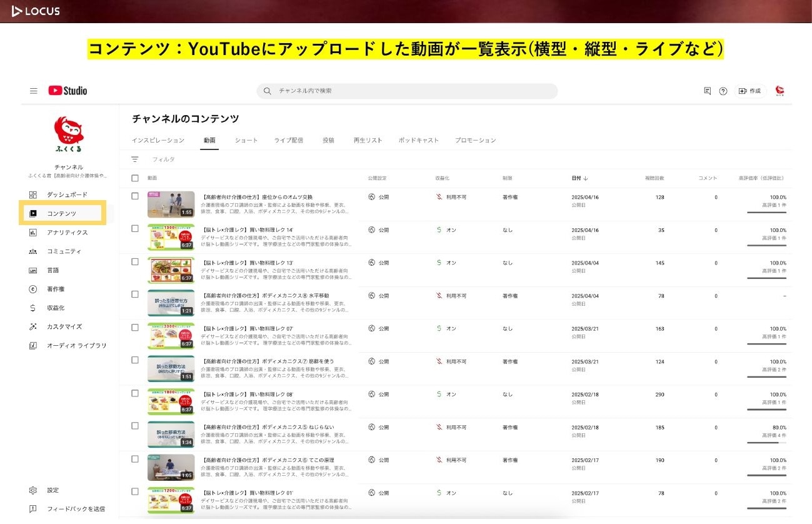Open the 作成 create menu
This screenshot has width=812, height=524.
point(750,91)
